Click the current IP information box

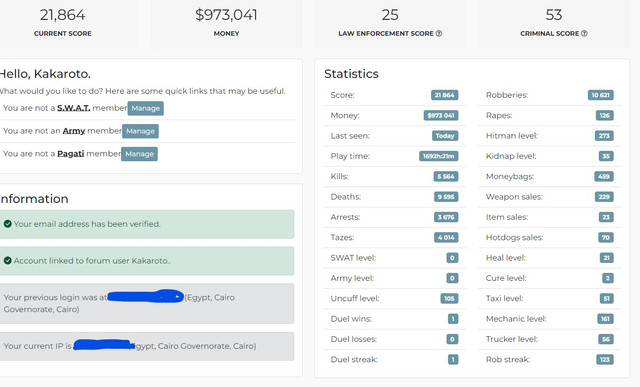point(147,346)
